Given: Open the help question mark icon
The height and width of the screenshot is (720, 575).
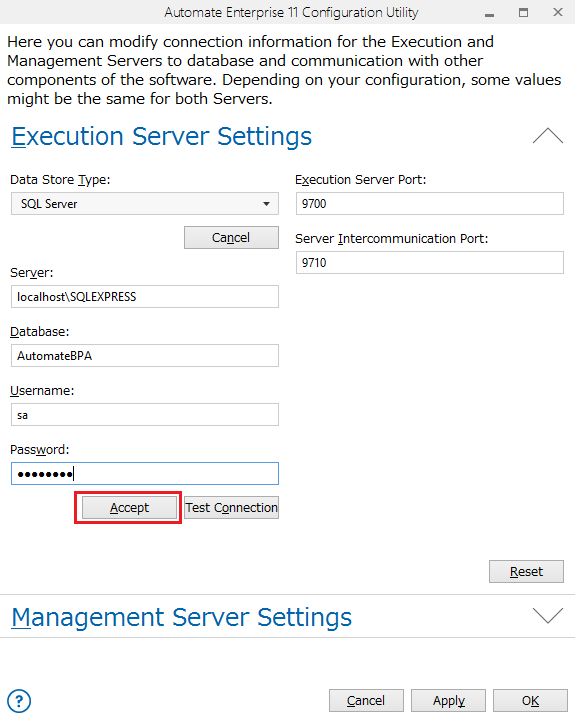Looking at the screenshot, I should coord(19,701).
